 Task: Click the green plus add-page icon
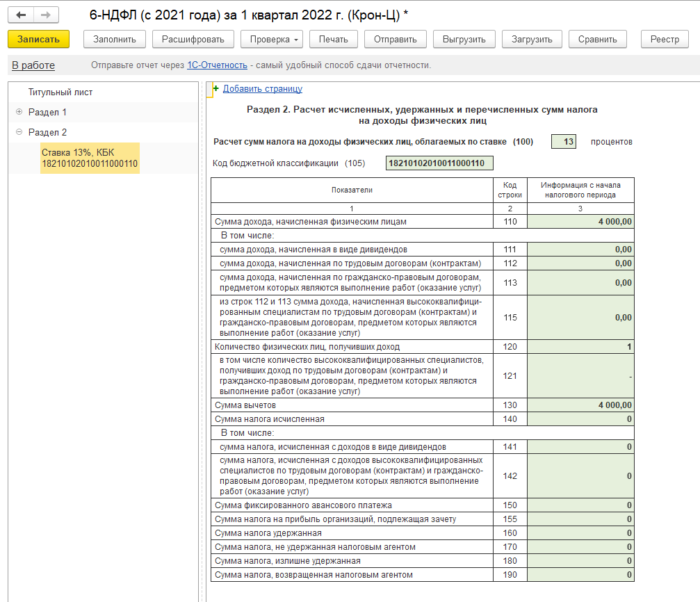pyautogui.click(x=215, y=88)
